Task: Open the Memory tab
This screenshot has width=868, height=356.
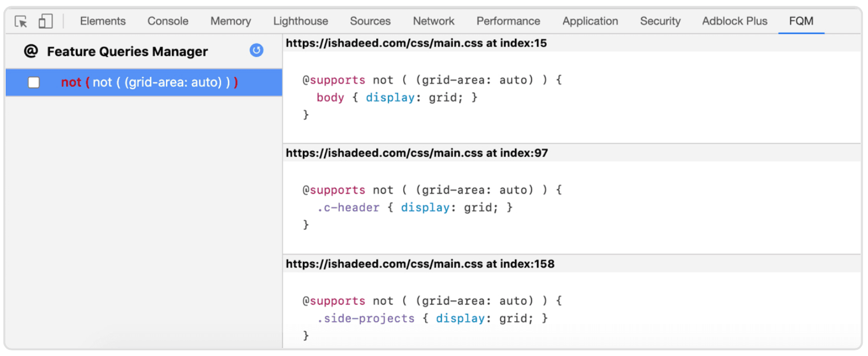Action: (230, 21)
